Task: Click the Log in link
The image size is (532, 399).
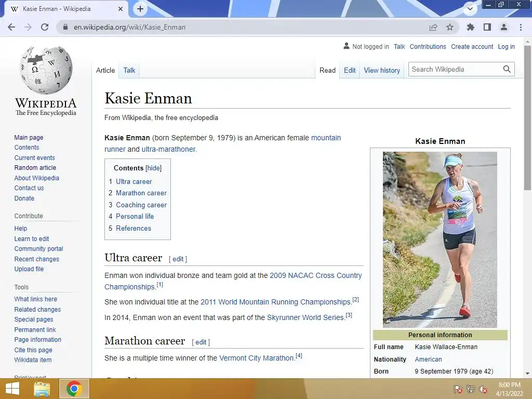Action: (506, 46)
